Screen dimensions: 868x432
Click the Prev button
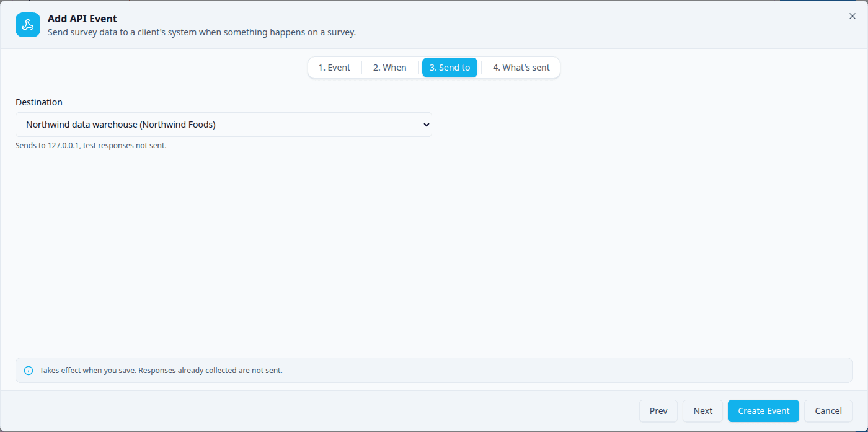[658, 411]
